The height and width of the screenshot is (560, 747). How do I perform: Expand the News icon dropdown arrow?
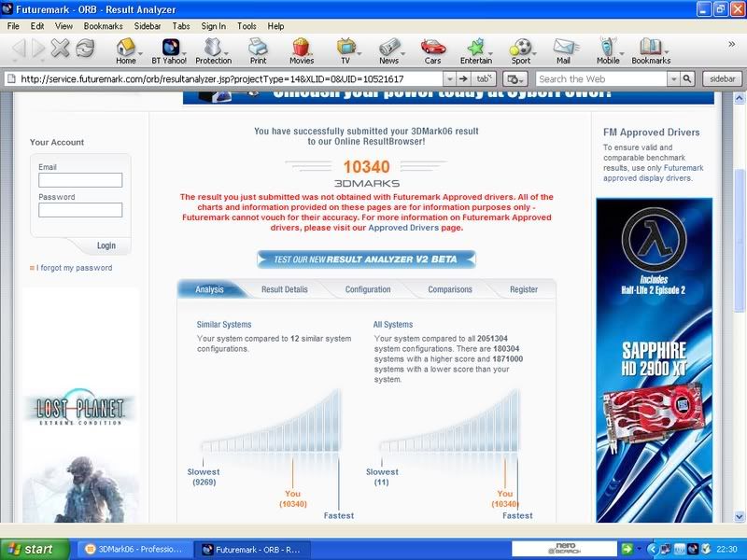(x=402, y=53)
